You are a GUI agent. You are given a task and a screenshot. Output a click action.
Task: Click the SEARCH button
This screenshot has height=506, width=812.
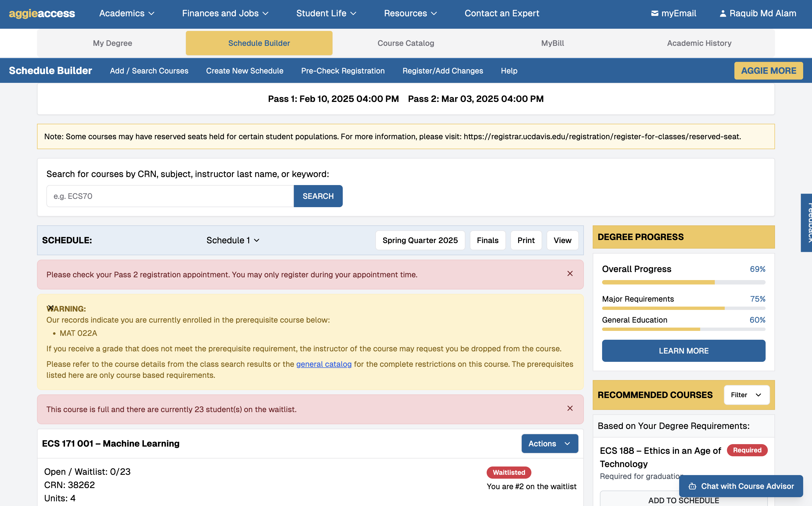318,196
